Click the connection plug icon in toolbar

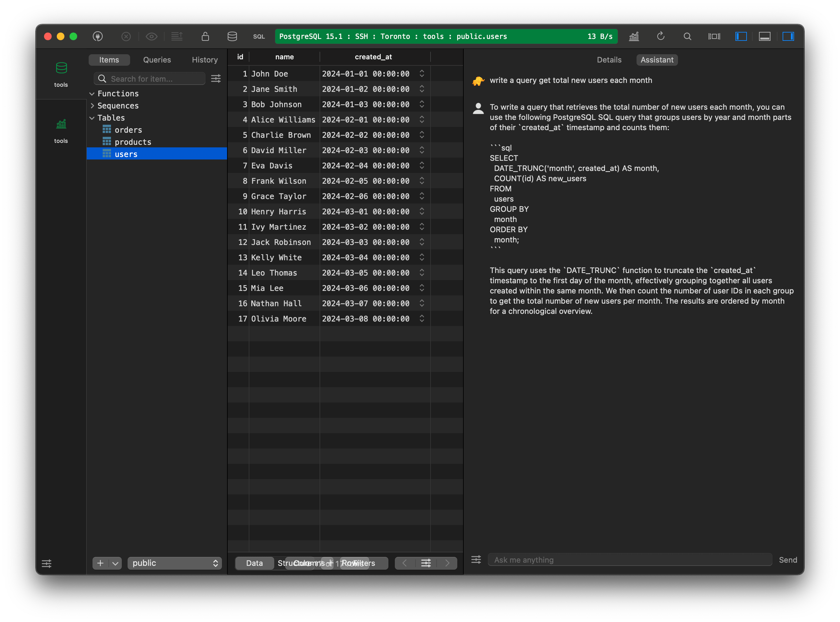pos(98,36)
